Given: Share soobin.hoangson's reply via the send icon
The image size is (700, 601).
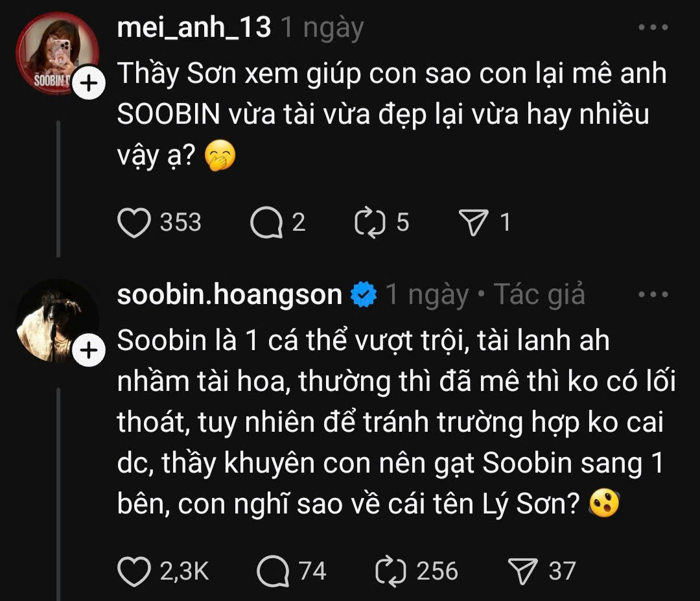Looking at the screenshot, I should [x=522, y=571].
